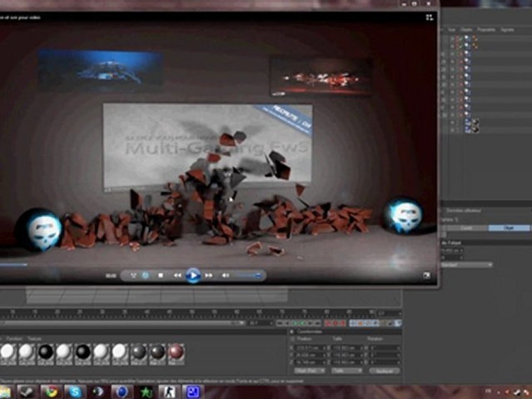
Task: Click the red keyframe selection button
Action: 342,323
